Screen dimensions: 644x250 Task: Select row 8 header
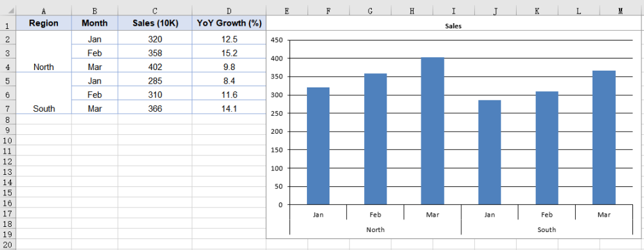coord(8,120)
